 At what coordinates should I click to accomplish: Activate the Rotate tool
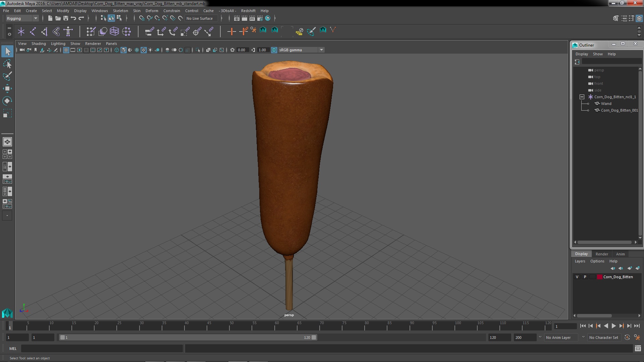click(7, 101)
